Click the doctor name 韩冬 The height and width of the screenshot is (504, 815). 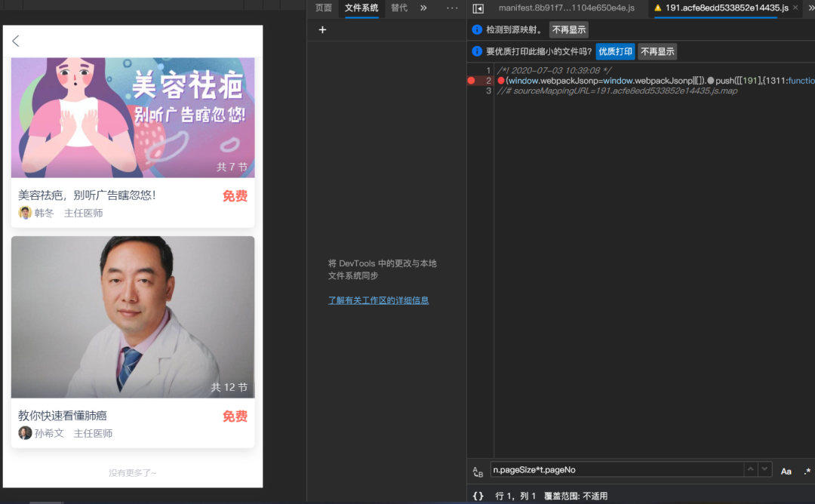pos(45,213)
